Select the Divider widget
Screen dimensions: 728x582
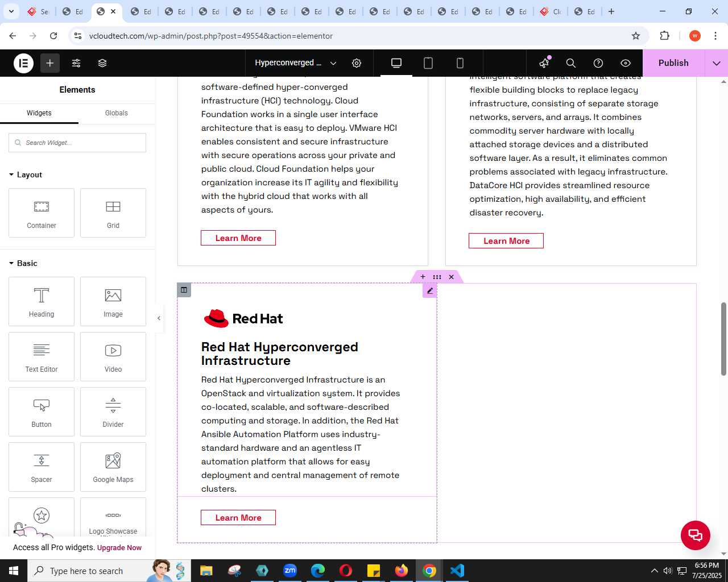pos(113,411)
